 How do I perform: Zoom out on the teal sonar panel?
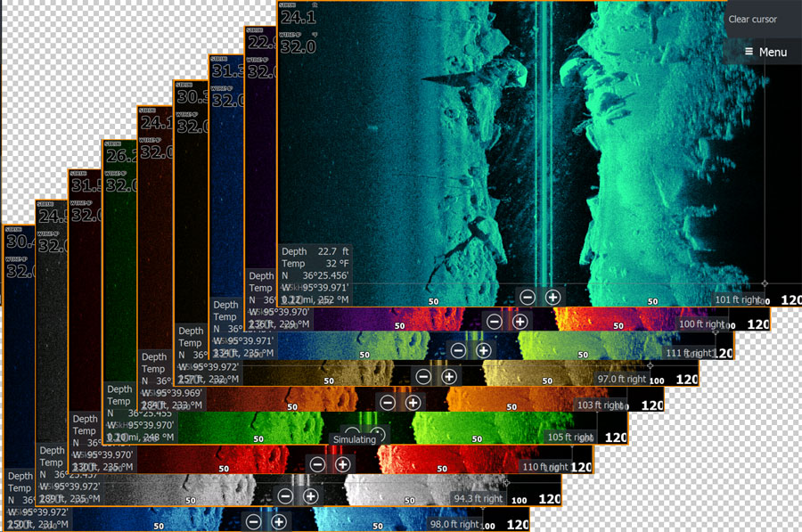pyautogui.click(x=528, y=297)
